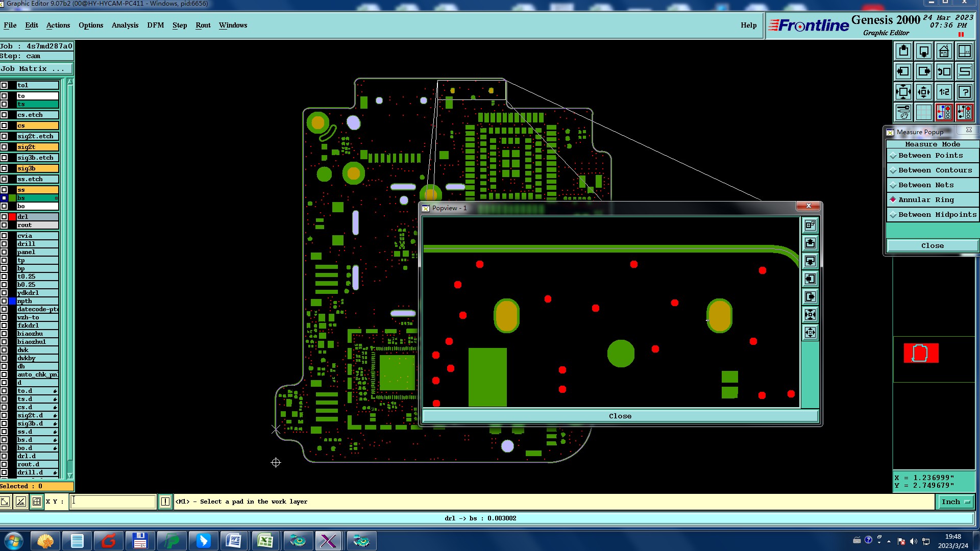Click pan left icon in Popview
Viewport: 980px width, 551px height.
(810, 279)
